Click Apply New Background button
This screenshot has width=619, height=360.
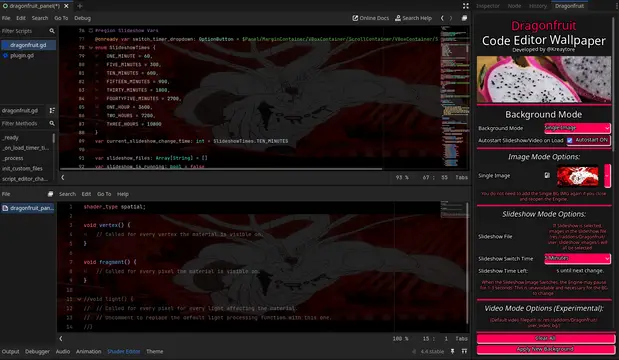pyautogui.click(x=546, y=349)
